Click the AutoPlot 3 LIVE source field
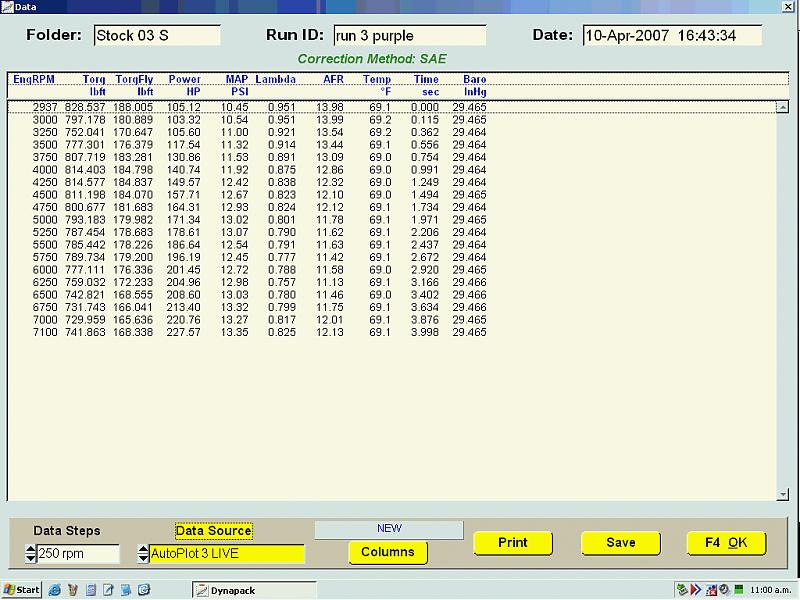The width and height of the screenshot is (800, 600). (x=227, y=554)
